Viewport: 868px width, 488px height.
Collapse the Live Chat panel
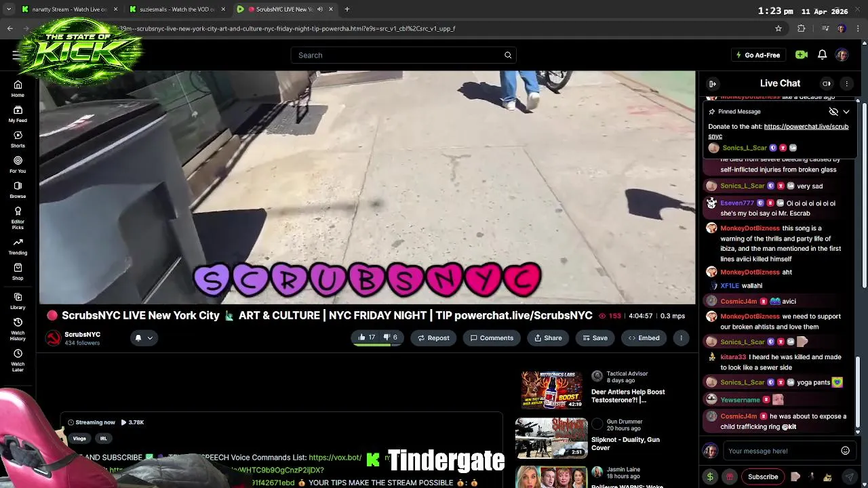click(713, 83)
